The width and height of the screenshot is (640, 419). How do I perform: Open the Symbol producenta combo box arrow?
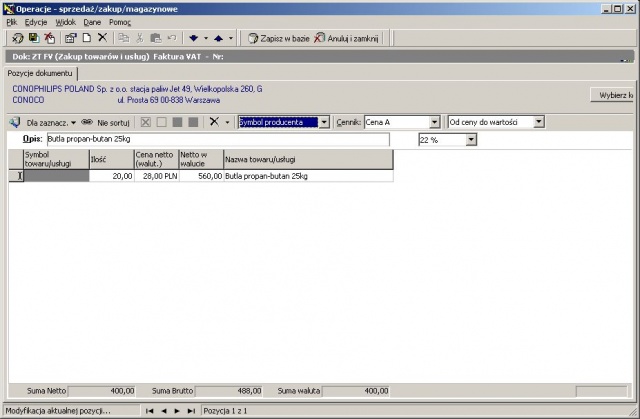[324, 122]
